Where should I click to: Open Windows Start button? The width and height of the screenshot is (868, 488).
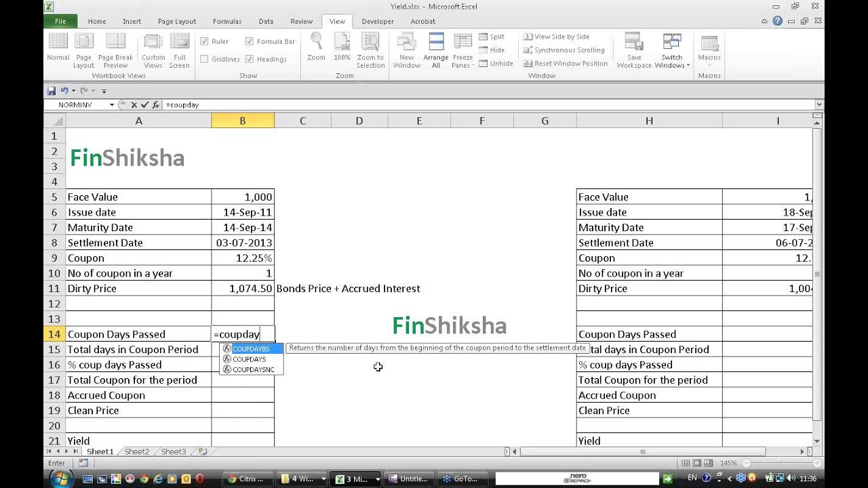(x=62, y=478)
